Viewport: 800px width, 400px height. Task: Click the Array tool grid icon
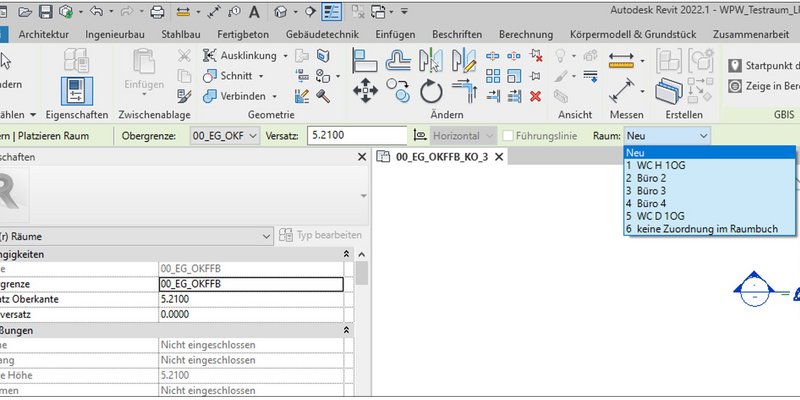coord(493,77)
